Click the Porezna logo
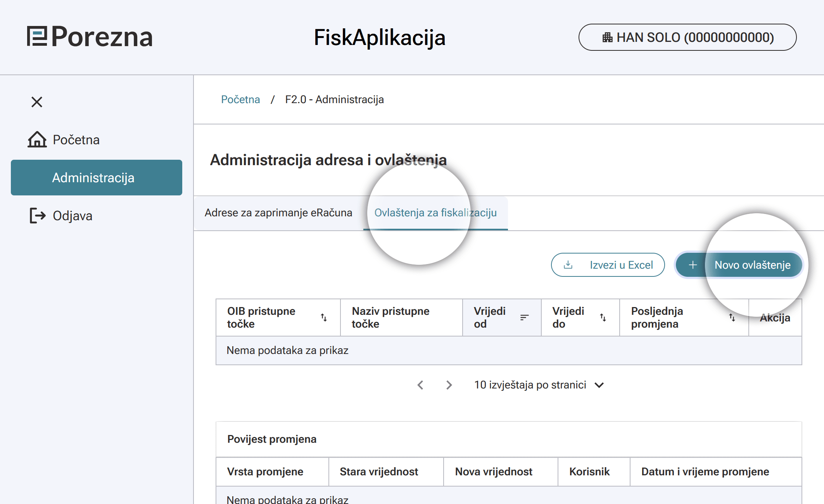The width and height of the screenshot is (824, 504). tap(90, 37)
